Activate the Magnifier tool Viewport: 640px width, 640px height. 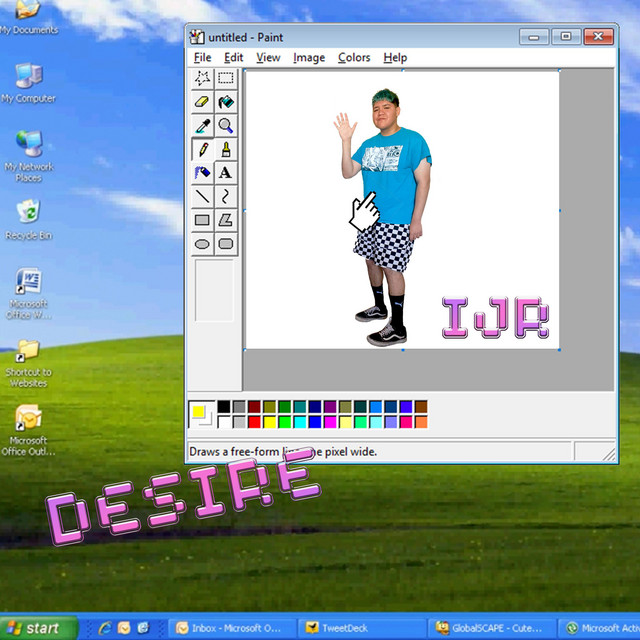226,126
